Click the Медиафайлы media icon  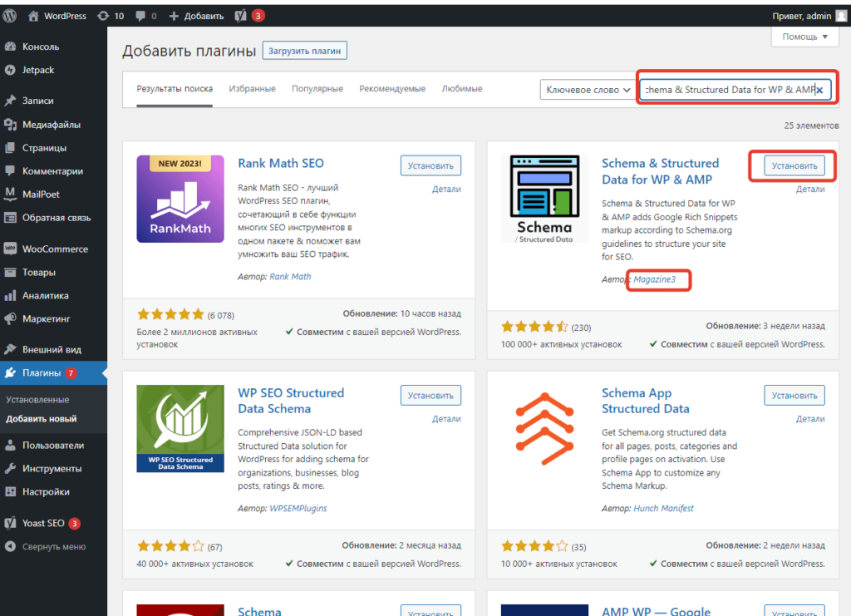(10, 125)
